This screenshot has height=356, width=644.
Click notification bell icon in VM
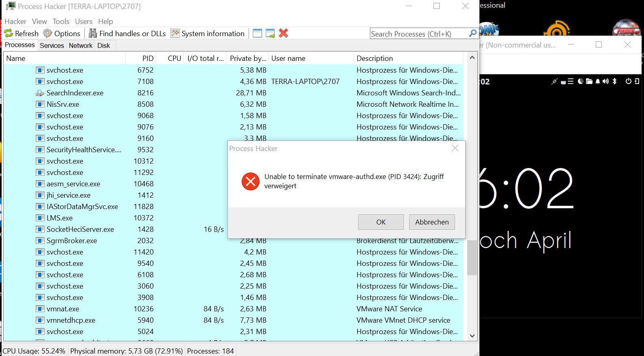[x=598, y=81]
